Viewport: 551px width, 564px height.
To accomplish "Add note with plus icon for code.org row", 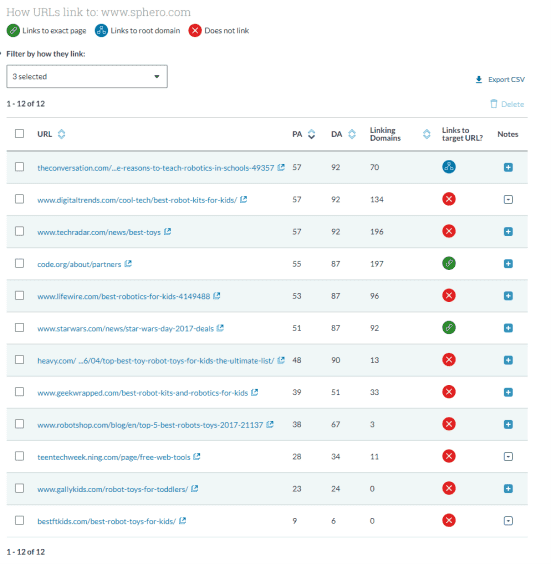I will (508, 264).
